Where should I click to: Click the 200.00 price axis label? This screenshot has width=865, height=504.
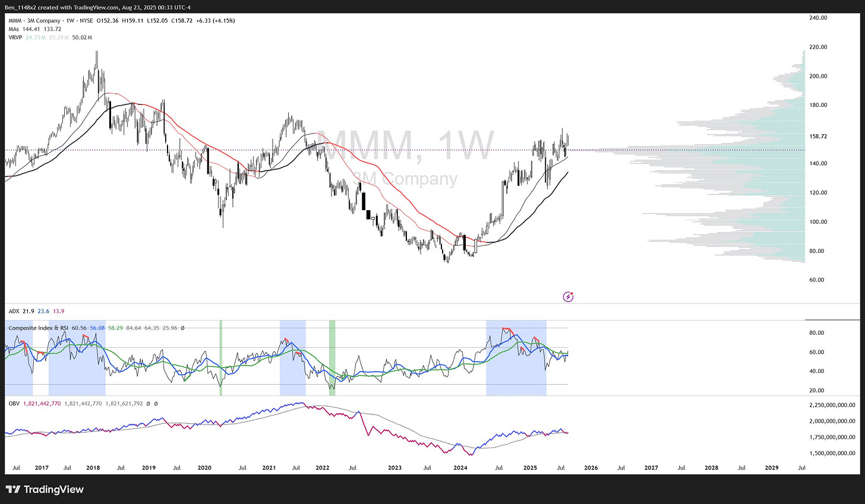(x=818, y=76)
